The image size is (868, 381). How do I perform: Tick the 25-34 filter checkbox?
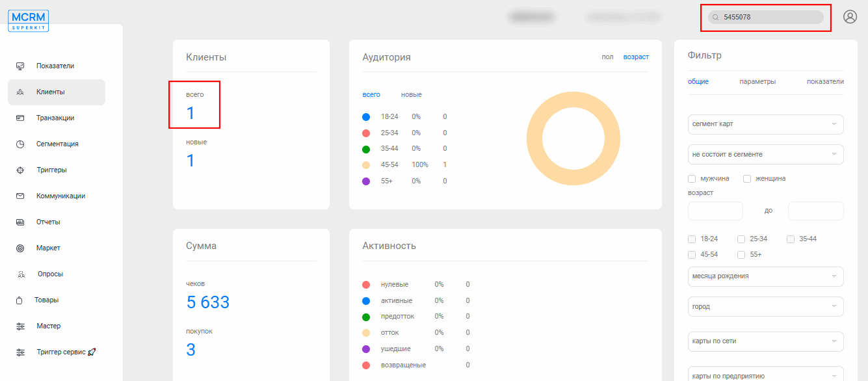point(741,239)
